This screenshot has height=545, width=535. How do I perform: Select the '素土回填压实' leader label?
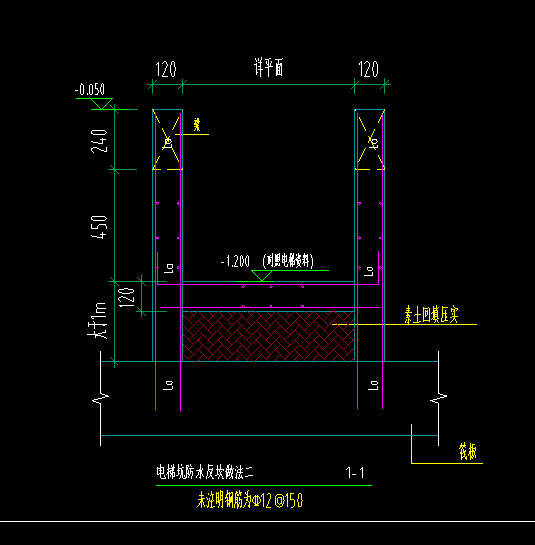click(x=431, y=315)
